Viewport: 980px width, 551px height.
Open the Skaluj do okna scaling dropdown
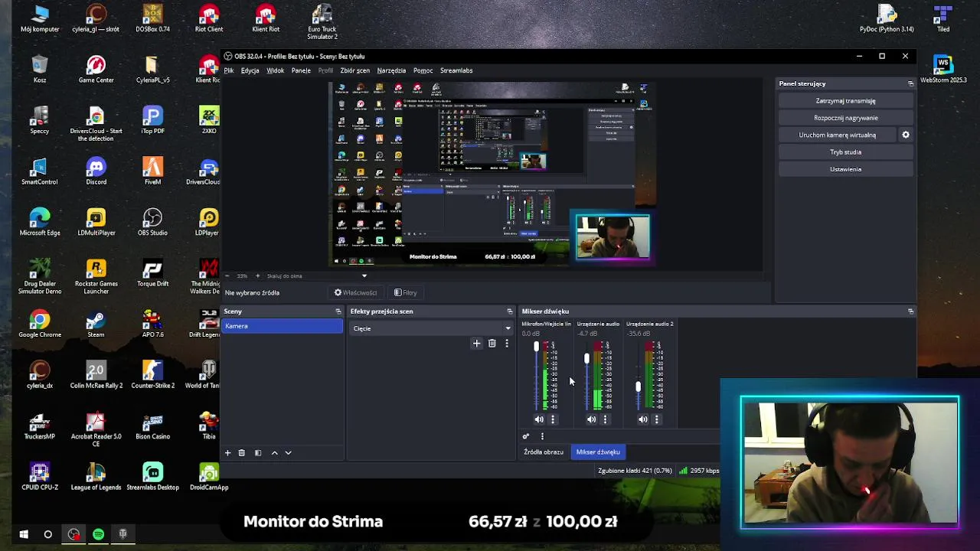[317, 275]
